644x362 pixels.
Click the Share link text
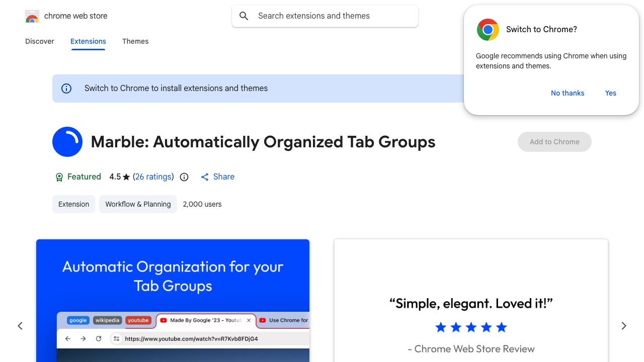(224, 177)
